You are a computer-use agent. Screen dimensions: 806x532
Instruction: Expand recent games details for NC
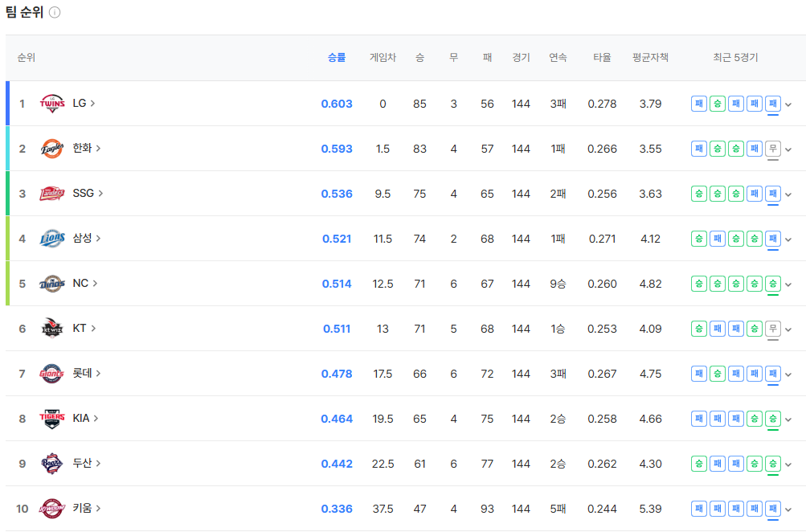pyautogui.click(x=788, y=284)
